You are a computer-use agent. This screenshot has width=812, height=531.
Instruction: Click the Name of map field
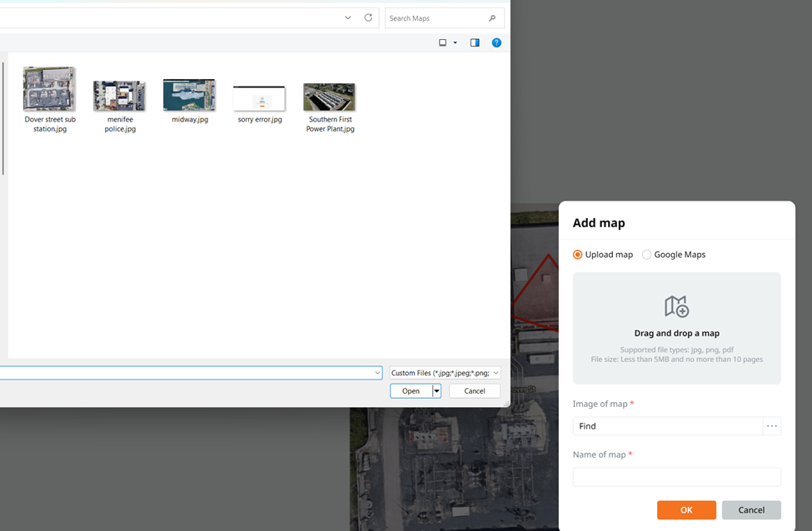[676, 477]
